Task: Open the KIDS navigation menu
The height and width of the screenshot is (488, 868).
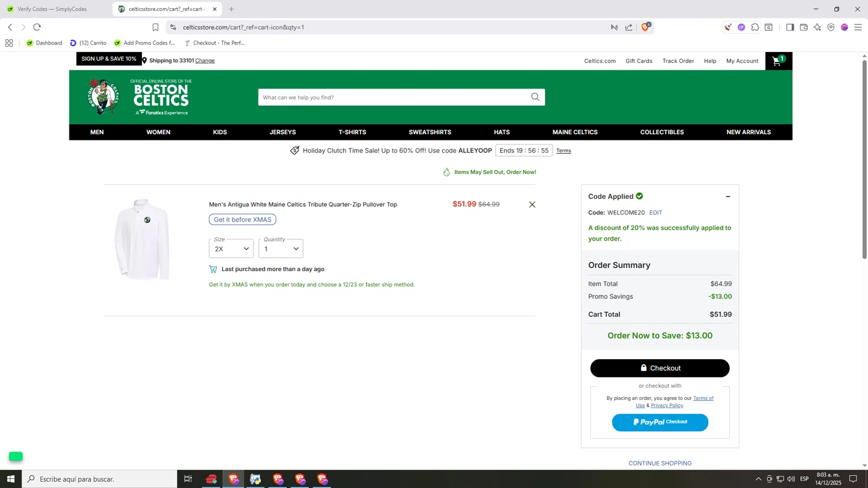Action: (220, 132)
